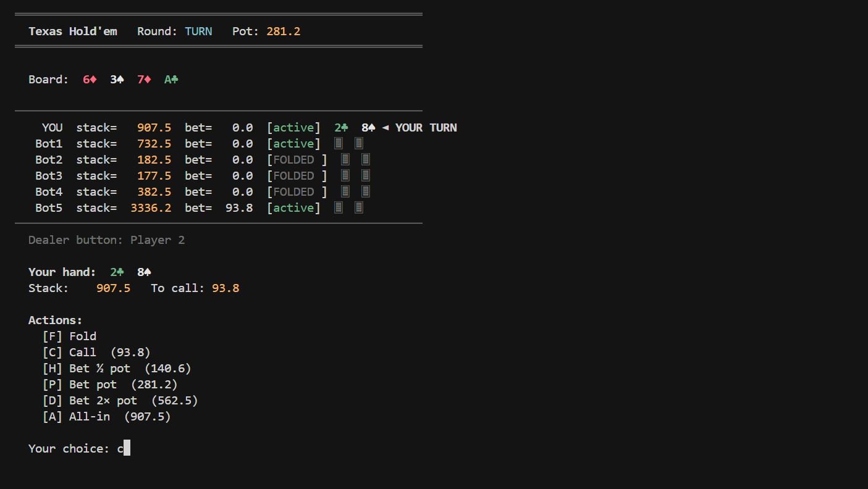
Task: Click the 7 of diamonds board card
Action: (x=144, y=80)
